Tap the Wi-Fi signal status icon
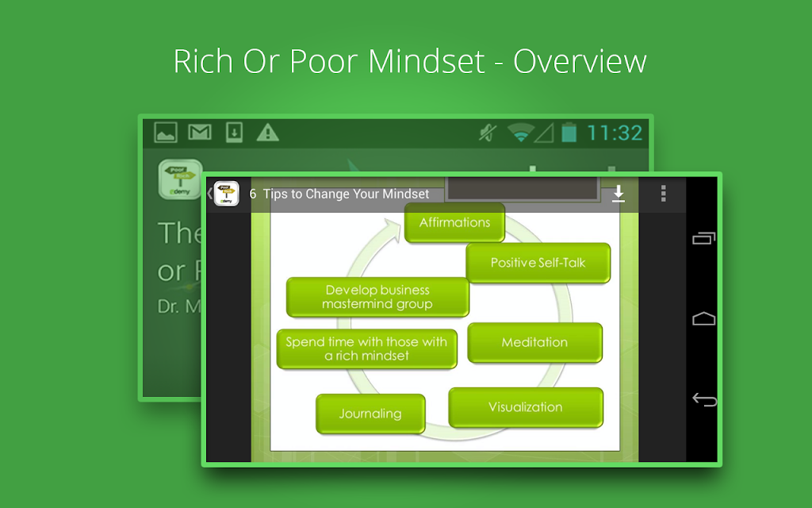The image size is (812, 508). [x=520, y=133]
